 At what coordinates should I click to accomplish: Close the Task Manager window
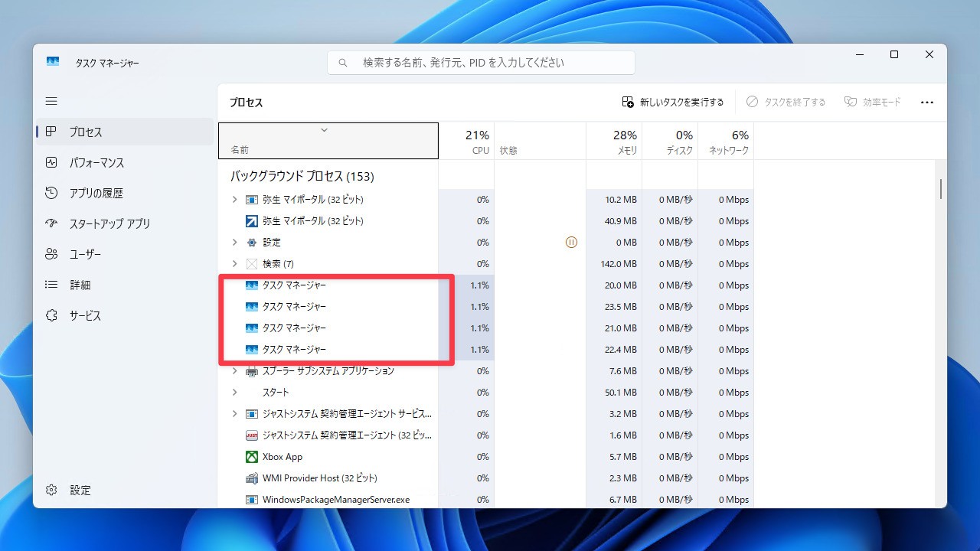point(929,55)
